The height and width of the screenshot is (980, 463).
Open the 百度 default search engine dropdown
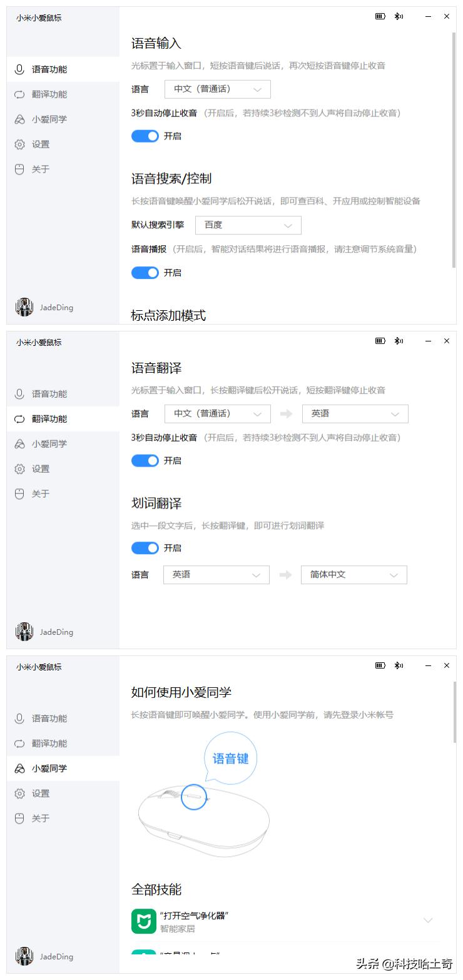pos(248,225)
